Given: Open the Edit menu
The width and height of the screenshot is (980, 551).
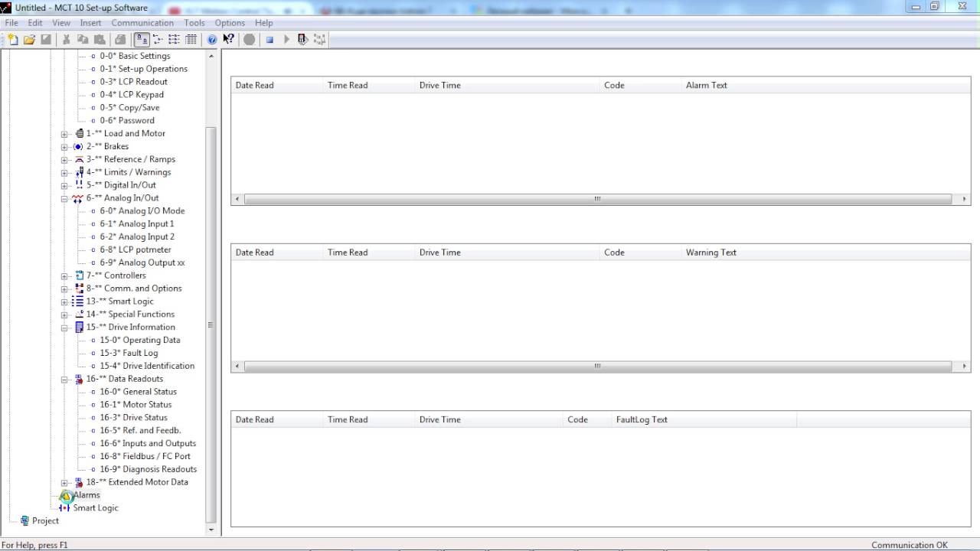Looking at the screenshot, I should (x=35, y=23).
